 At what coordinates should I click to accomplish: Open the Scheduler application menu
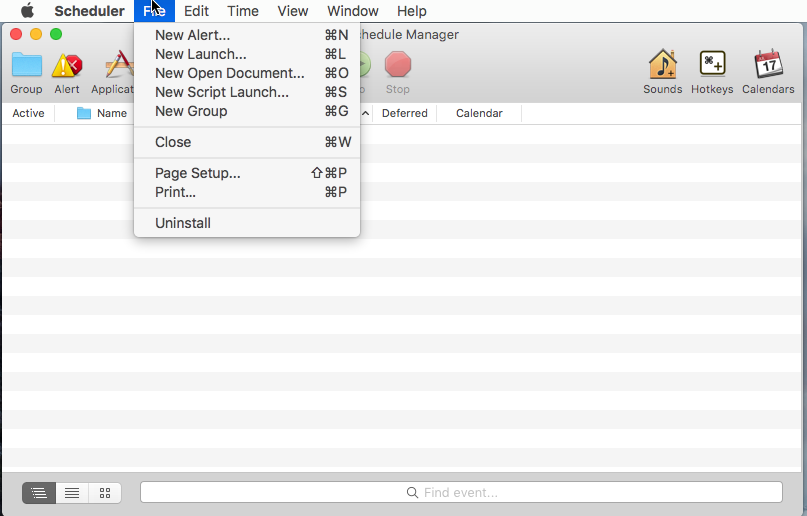(90, 11)
